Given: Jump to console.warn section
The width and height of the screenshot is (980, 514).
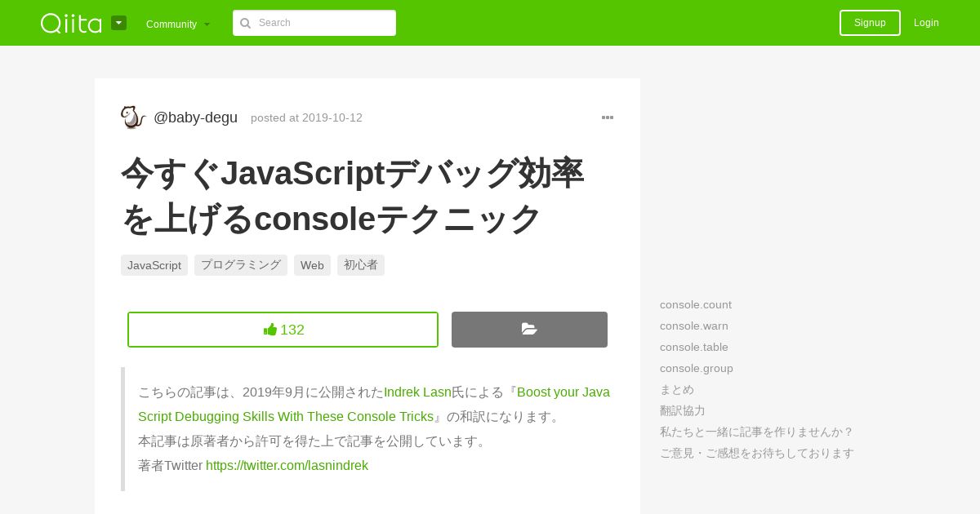Looking at the screenshot, I should [694, 326].
